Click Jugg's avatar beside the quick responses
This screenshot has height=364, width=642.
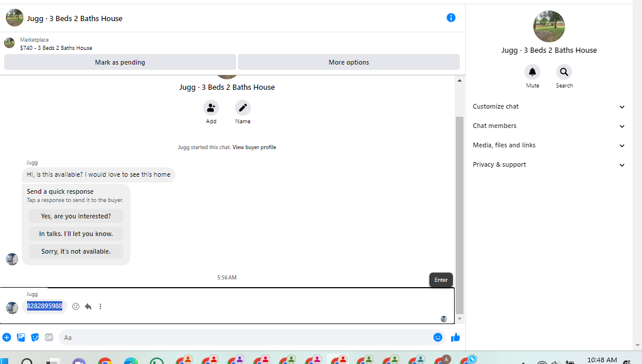(12, 259)
